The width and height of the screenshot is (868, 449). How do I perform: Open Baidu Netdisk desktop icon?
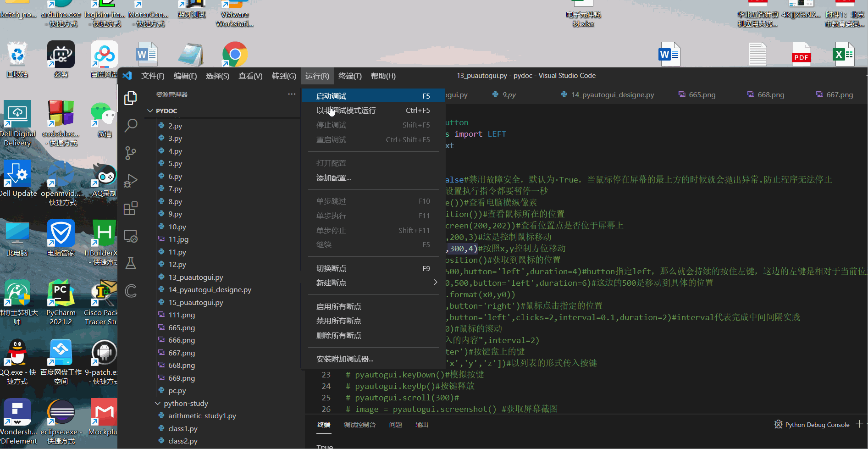point(105,60)
